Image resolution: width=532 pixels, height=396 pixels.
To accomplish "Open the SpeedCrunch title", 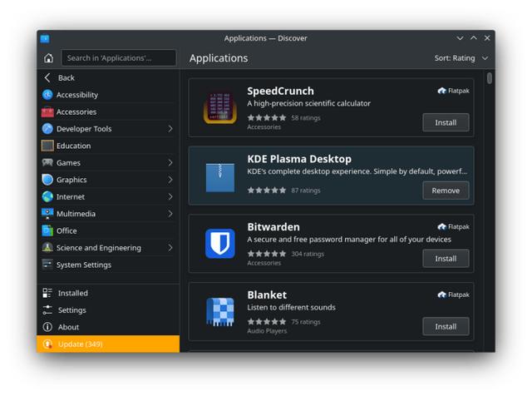I will coord(281,91).
